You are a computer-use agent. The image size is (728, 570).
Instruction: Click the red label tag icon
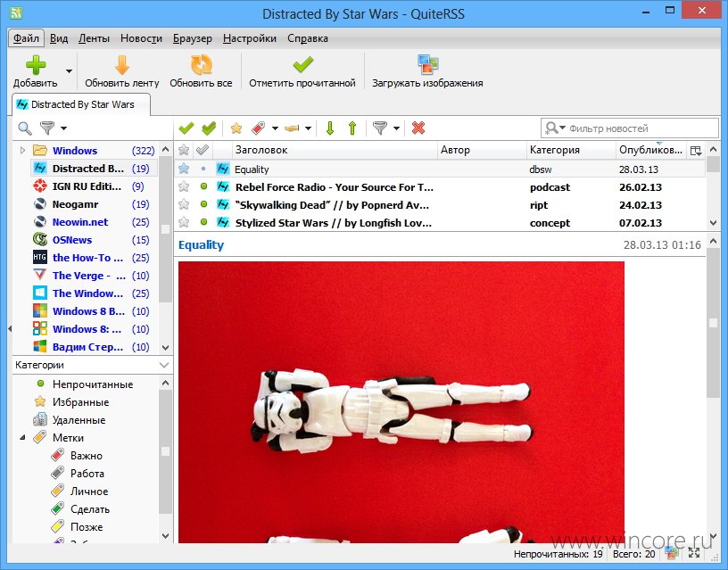(x=258, y=128)
